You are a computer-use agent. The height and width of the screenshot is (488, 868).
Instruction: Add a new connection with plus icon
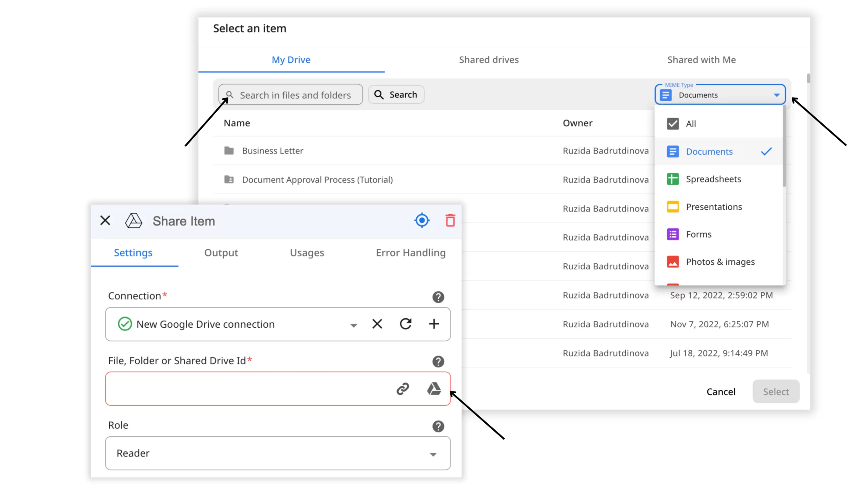pyautogui.click(x=434, y=324)
